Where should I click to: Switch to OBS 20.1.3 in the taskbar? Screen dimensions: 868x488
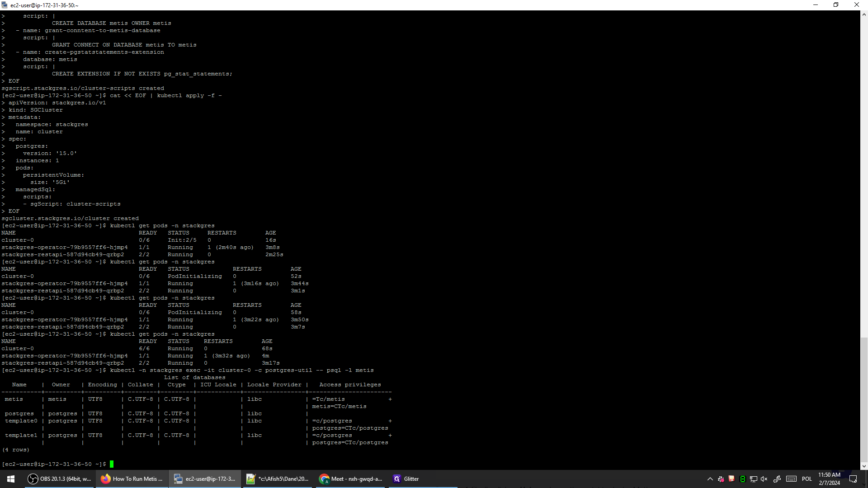pos(59,479)
